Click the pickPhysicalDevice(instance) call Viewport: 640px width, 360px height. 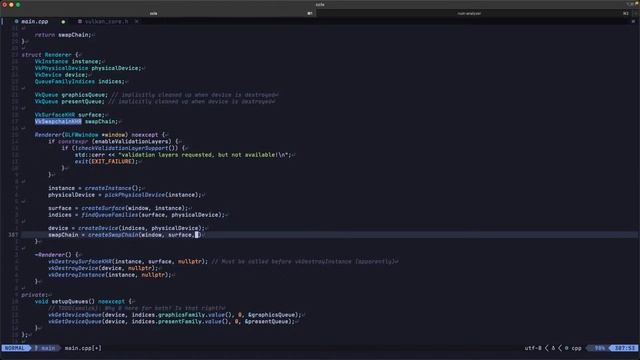153,195
